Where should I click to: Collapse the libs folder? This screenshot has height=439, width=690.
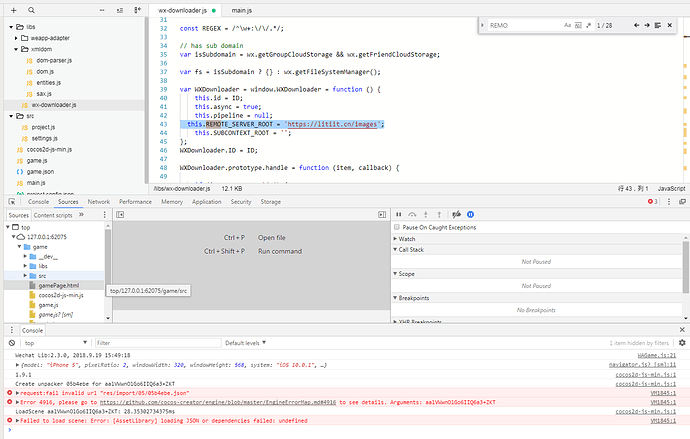(x=11, y=27)
